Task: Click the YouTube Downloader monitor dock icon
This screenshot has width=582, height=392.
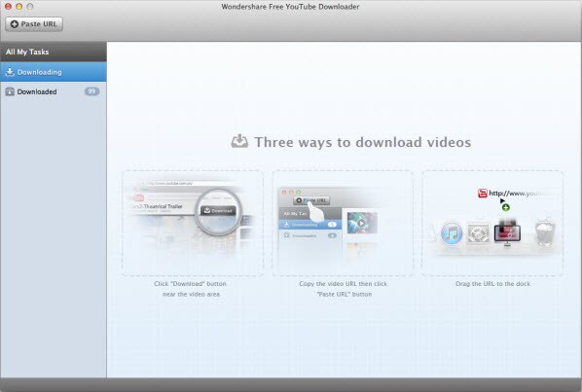Action: click(507, 233)
